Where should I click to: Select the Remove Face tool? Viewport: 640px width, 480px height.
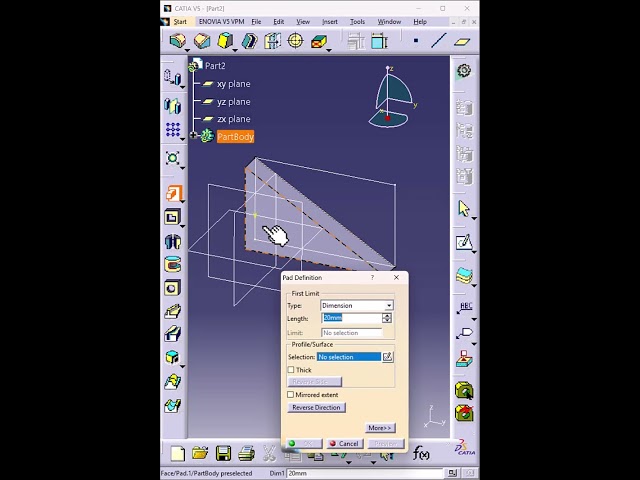319,41
